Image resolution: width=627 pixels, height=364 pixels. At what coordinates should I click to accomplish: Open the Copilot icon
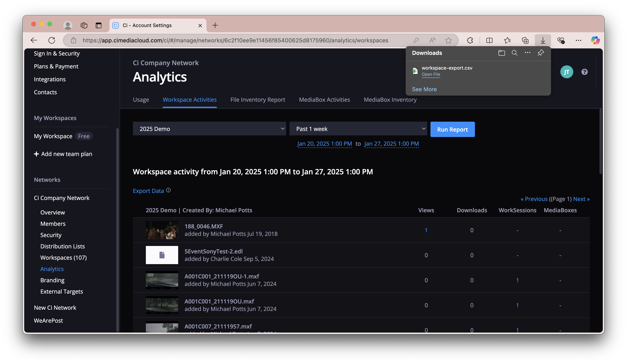(595, 40)
